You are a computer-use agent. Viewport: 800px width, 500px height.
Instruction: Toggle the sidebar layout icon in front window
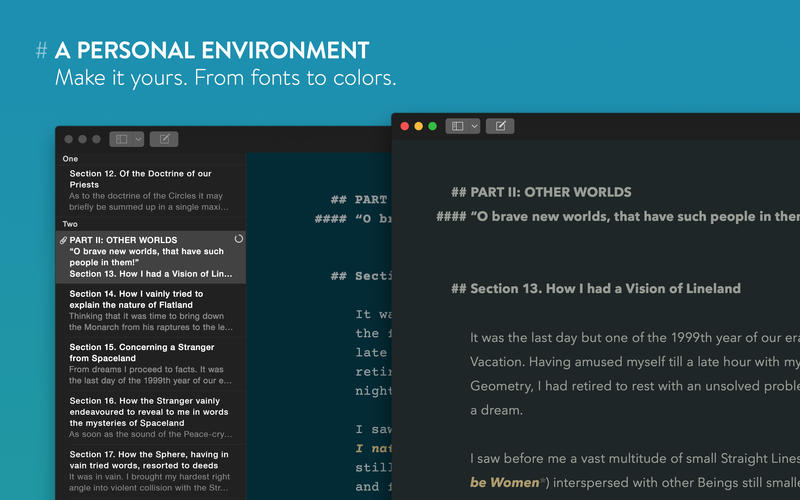coord(457,126)
